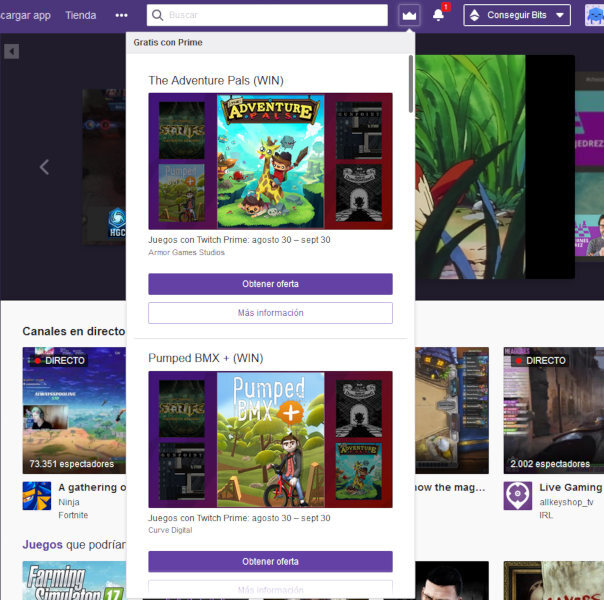Get the Adventure Pals offer
604x600 pixels.
pos(270,284)
